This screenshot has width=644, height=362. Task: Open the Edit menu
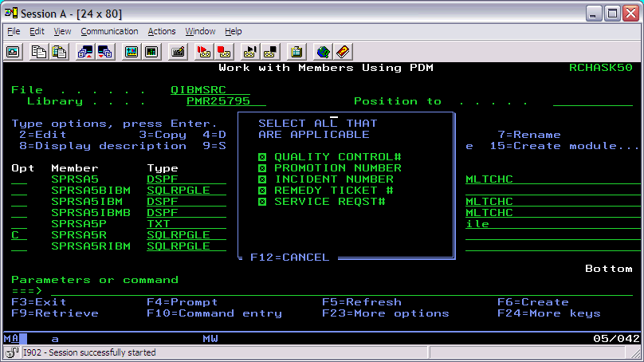coord(37,31)
